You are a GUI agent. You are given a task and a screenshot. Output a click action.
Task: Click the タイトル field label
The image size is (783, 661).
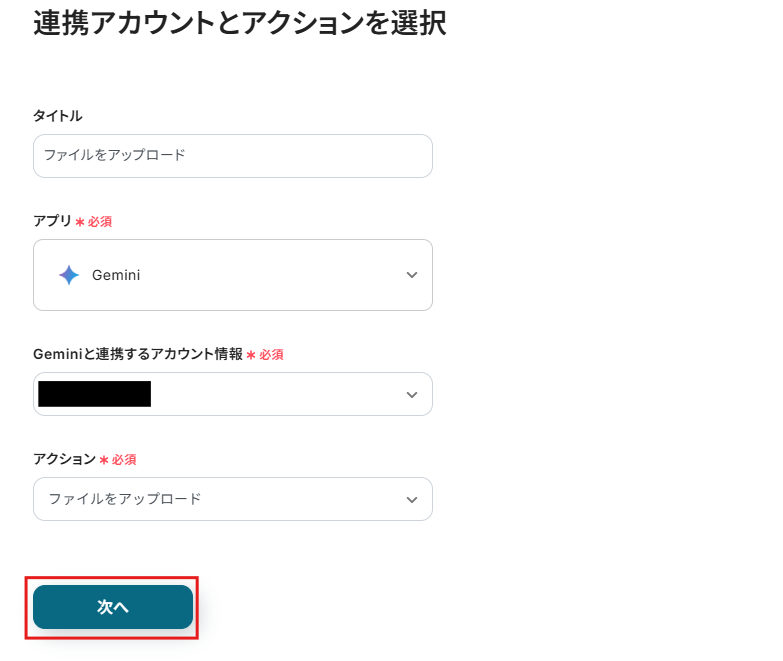58,116
